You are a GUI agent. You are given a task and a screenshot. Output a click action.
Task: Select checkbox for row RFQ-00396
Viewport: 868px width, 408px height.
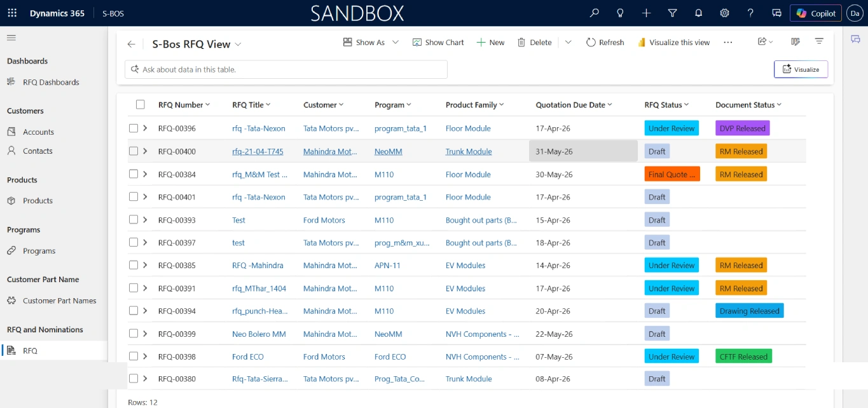point(134,128)
